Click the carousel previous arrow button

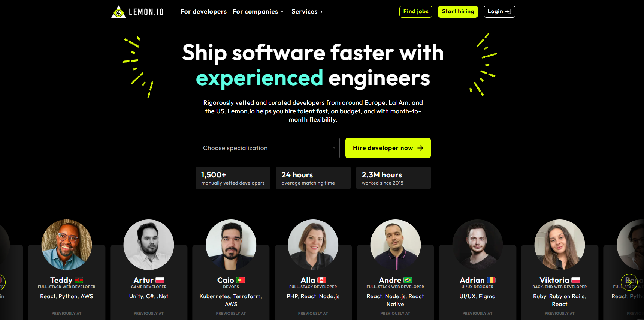tap(1, 282)
